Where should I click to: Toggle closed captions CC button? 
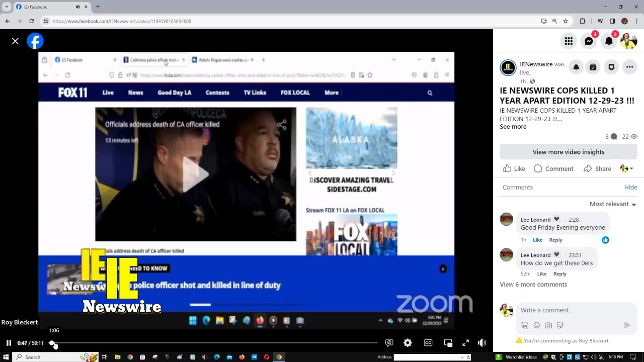click(x=428, y=343)
